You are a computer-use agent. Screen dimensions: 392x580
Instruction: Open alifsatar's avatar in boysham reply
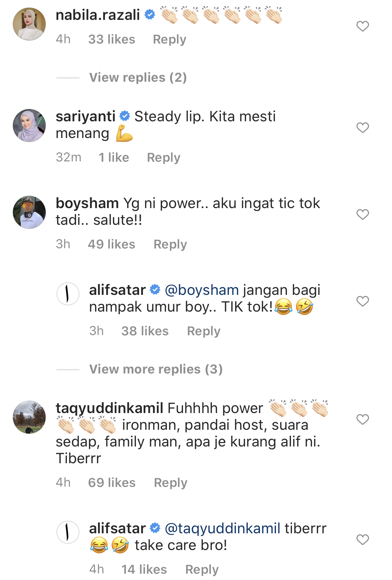(x=68, y=294)
